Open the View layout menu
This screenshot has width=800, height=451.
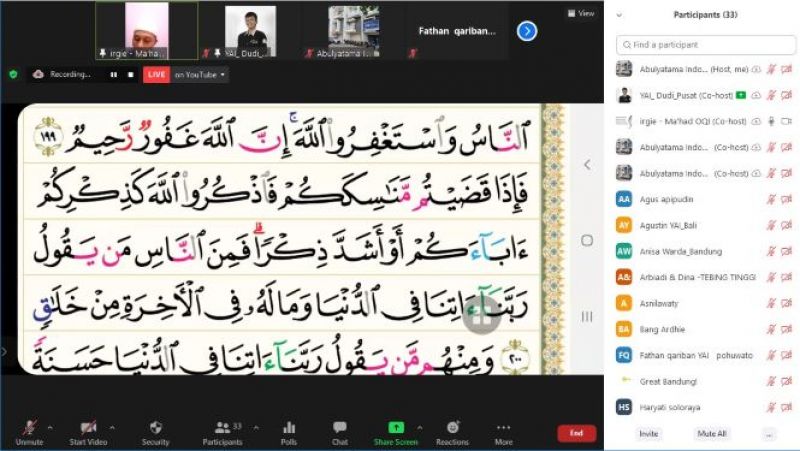[582, 14]
